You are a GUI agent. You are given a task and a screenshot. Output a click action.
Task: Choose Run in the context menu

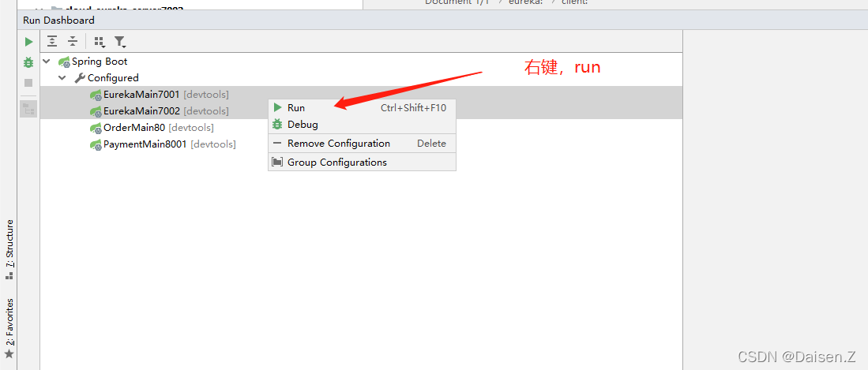(362, 108)
